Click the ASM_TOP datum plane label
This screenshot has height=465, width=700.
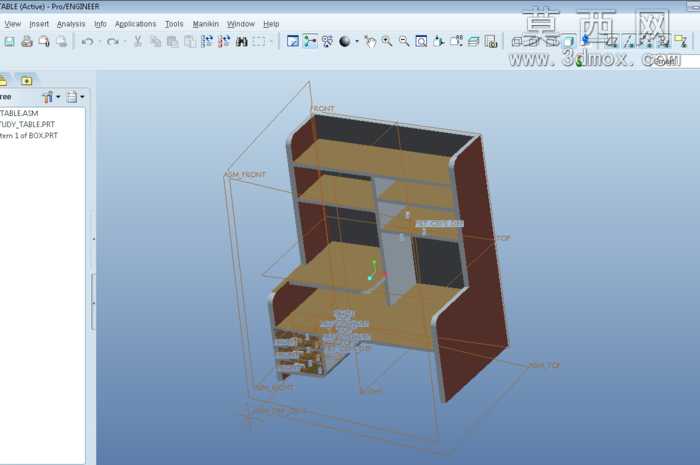point(544,365)
